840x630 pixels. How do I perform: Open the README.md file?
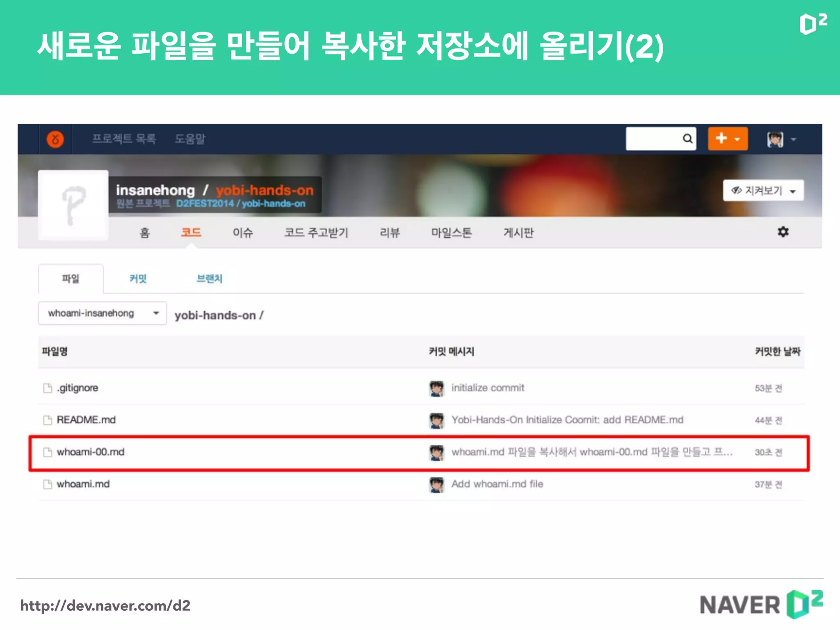tap(86, 420)
